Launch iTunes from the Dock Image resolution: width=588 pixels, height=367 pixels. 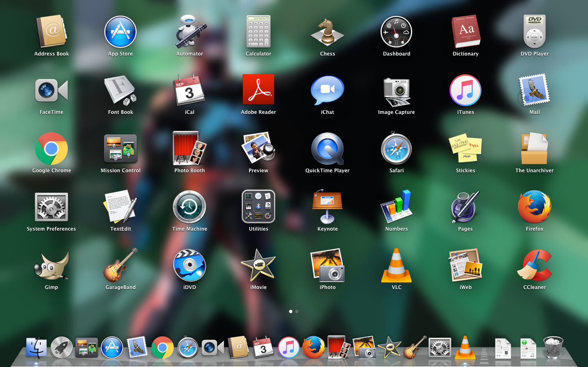point(288,348)
